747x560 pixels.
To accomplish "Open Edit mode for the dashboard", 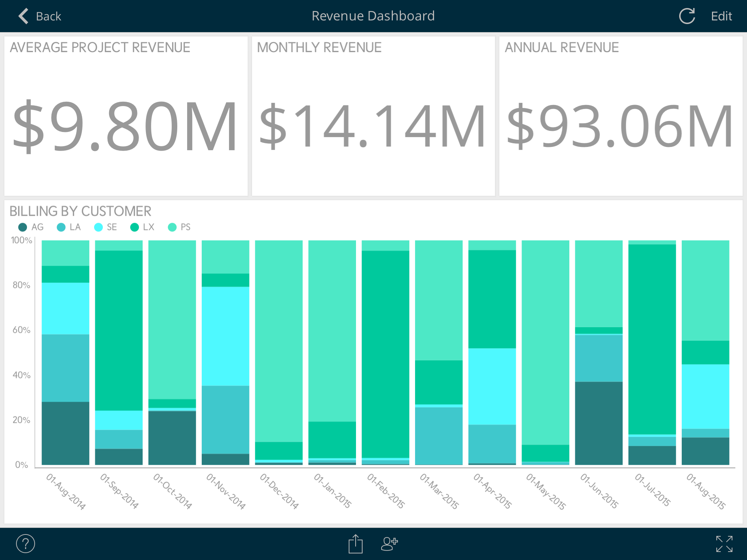I will click(721, 16).
